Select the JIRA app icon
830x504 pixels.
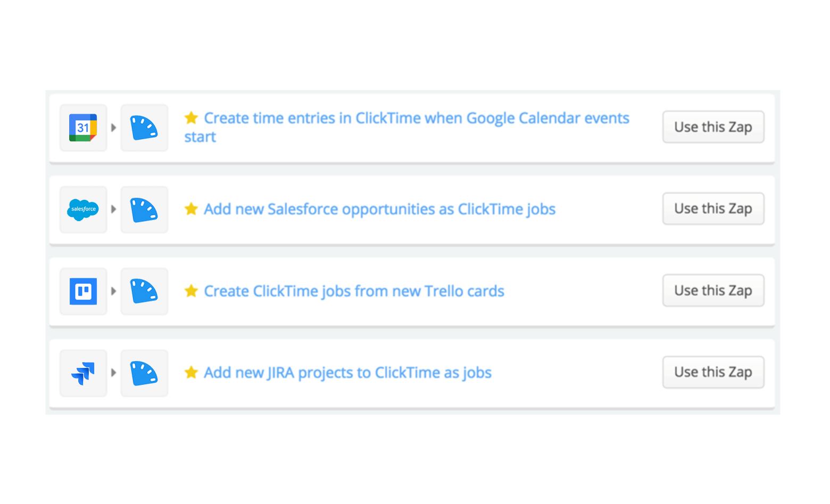[x=83, y=373]
